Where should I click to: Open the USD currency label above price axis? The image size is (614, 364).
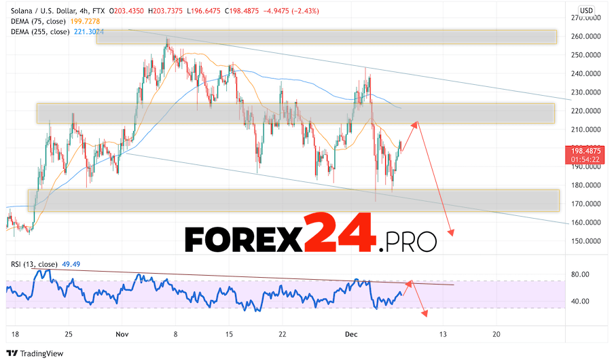click(586, 10)
